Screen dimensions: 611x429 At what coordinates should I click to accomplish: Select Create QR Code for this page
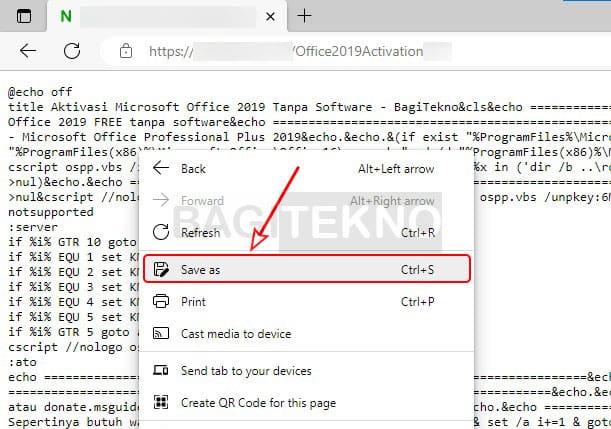(x=307, y=403)
